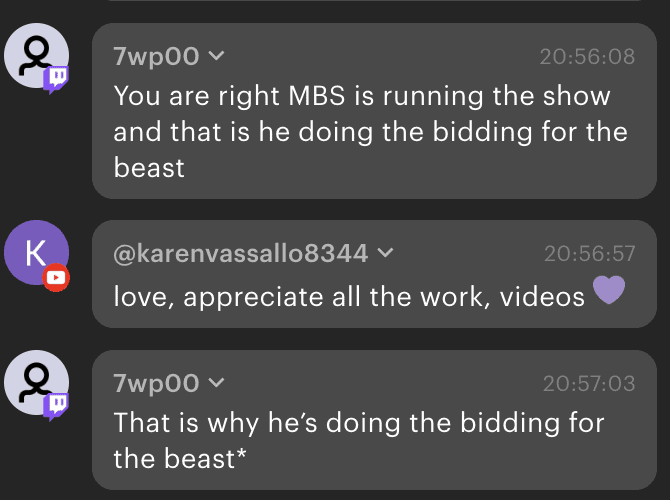Click the Twitch badge on the 20:56:08 message avatar

tap(56, 79)
